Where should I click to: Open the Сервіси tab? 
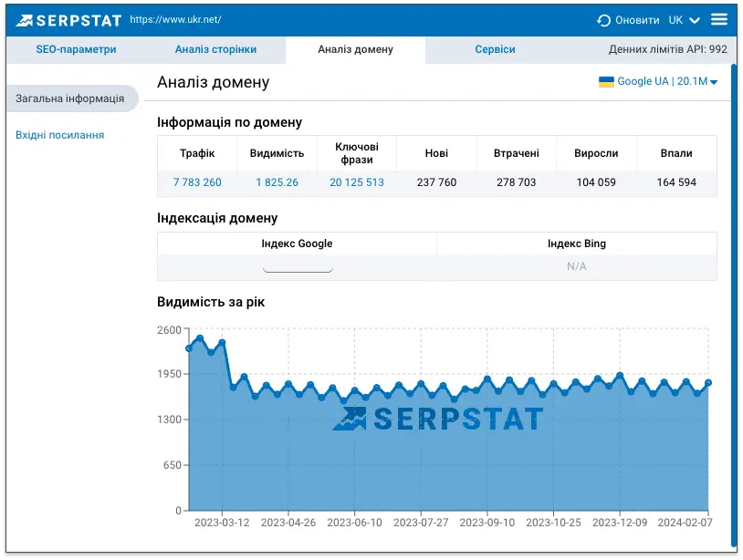pos(495,50)
